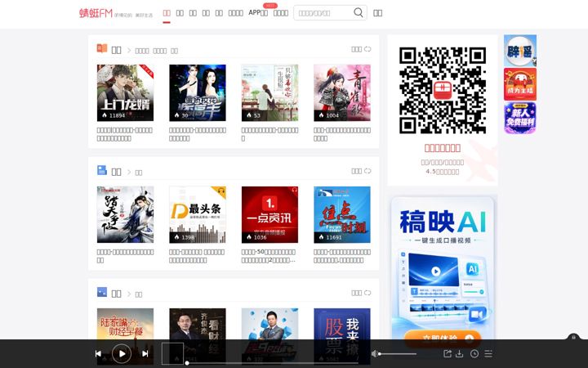Click the play count 1398

pyautogui.click(x=188, y=237)
